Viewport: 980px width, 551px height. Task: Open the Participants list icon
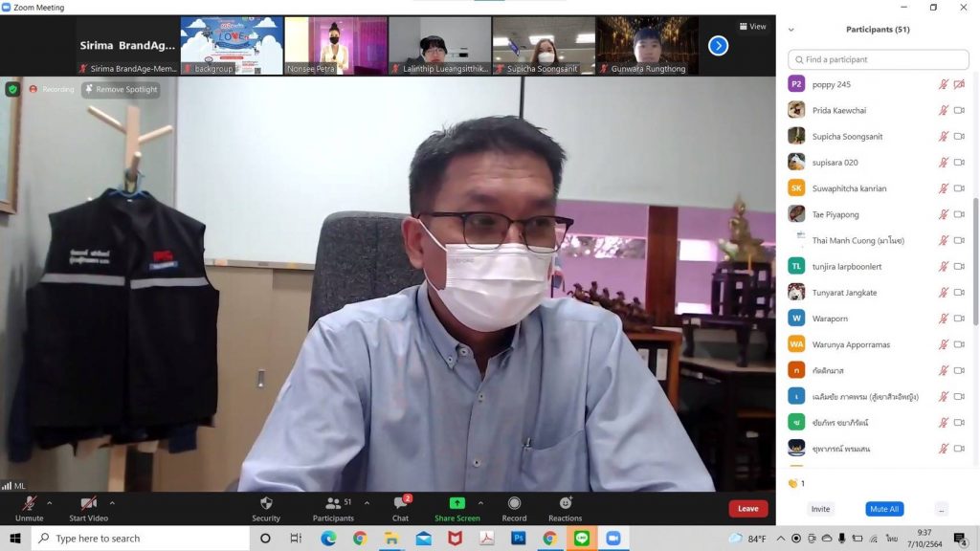333,503
